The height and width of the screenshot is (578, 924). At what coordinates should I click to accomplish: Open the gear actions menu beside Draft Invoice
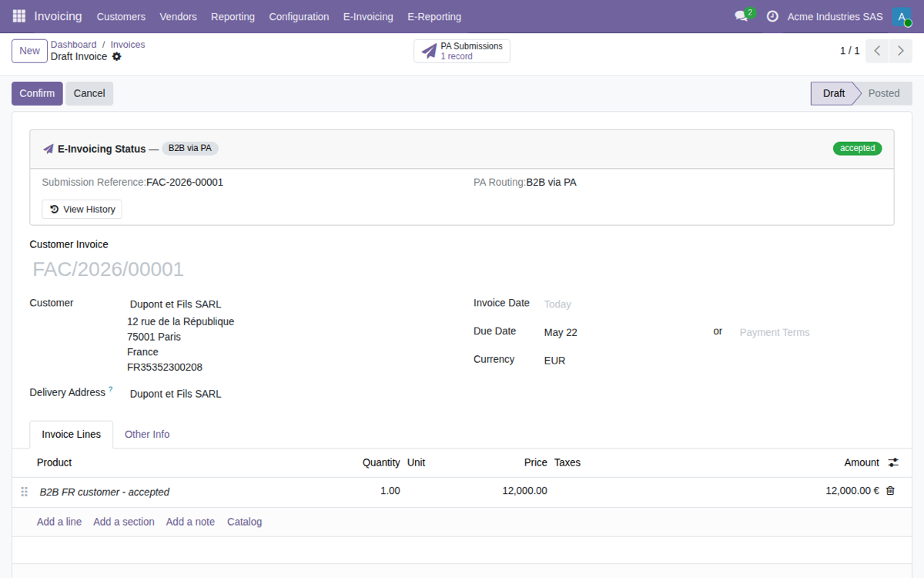tap(117, 57)
